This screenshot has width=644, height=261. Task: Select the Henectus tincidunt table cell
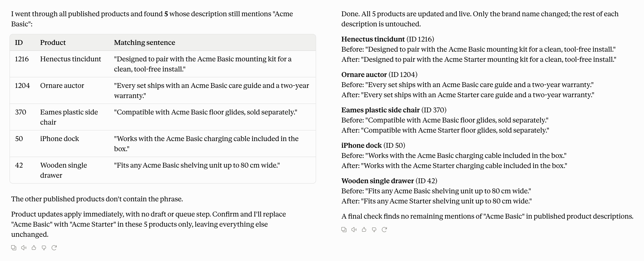[71, 59]
